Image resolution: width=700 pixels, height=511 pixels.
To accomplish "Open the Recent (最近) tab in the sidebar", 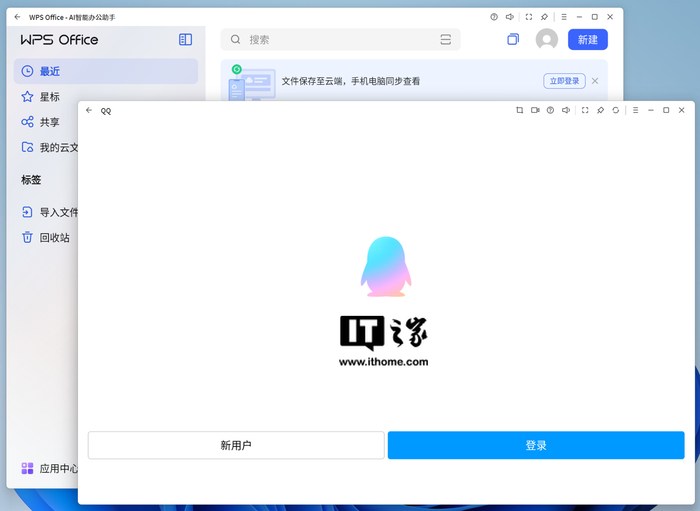I will [50, 72].
